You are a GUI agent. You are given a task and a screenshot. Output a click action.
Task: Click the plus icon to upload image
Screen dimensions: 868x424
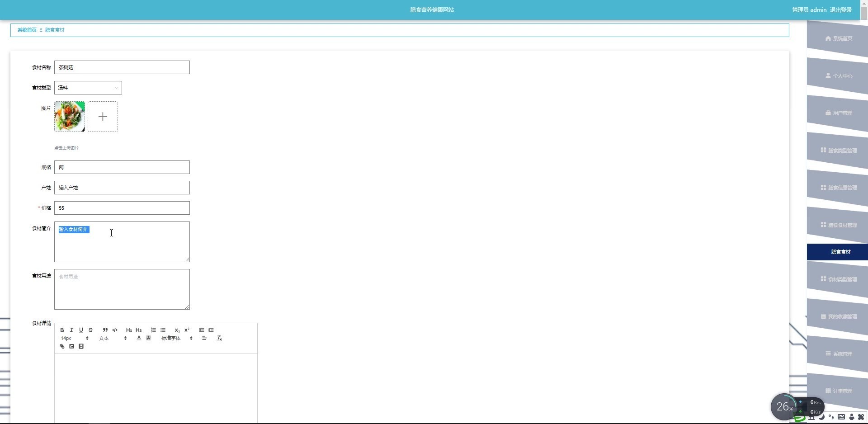point(103,117)
